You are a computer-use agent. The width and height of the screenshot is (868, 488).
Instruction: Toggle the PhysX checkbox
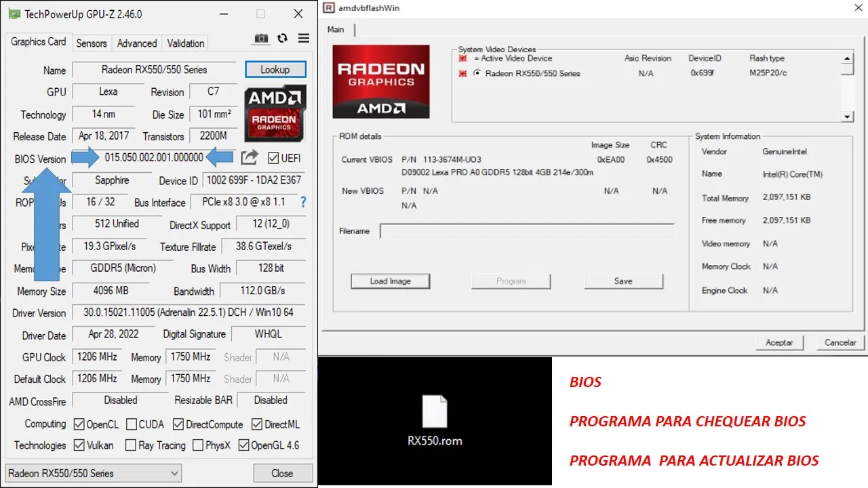198,445
